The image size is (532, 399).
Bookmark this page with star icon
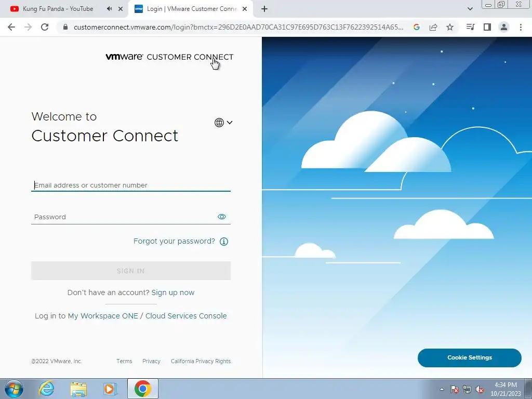[x=450, y=27]
